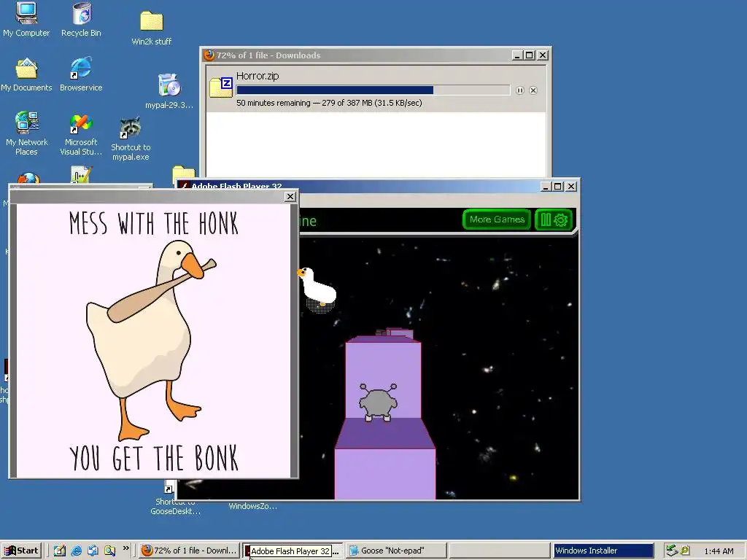The height and width of the screenshot is (560, 747).
Task: Select the GooseDesktop shortcut label
Action: pos(175,507)
